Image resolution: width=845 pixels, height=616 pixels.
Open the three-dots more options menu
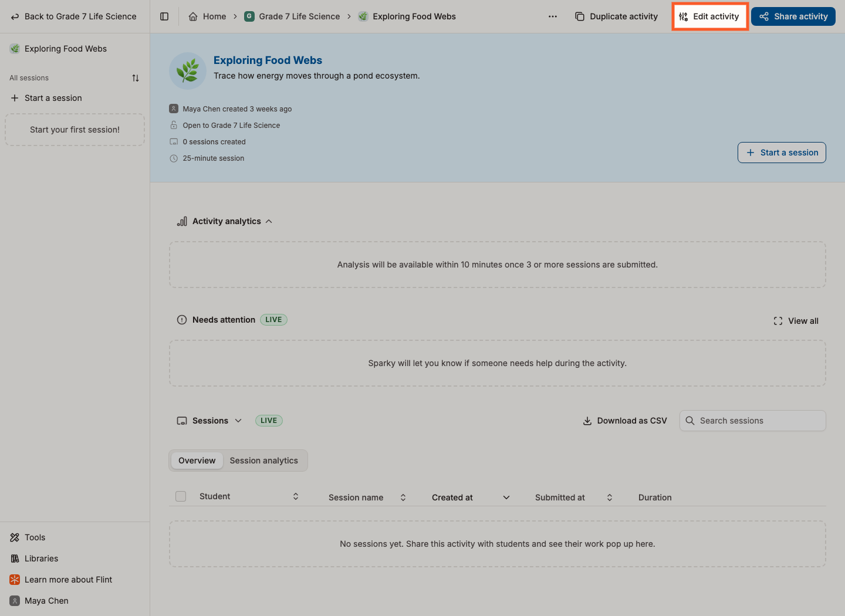pyautogui.click(x=553, y=16)
